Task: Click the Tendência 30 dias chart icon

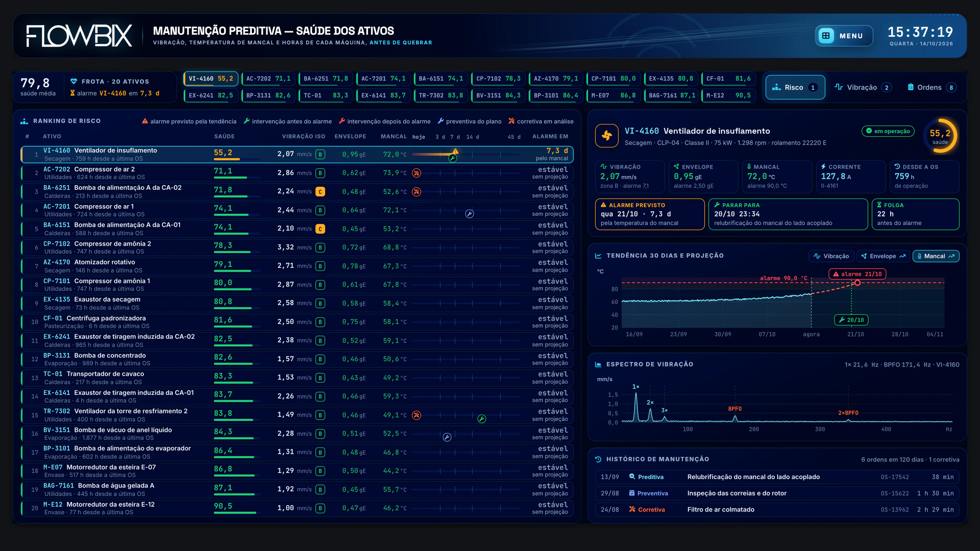Action: coord(598,256)
